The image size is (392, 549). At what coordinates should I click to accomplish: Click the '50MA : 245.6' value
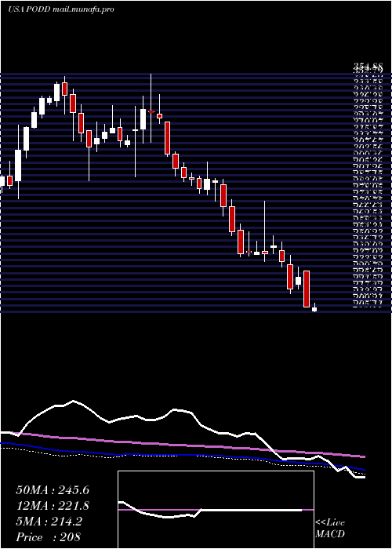click(x=53, y=490)
